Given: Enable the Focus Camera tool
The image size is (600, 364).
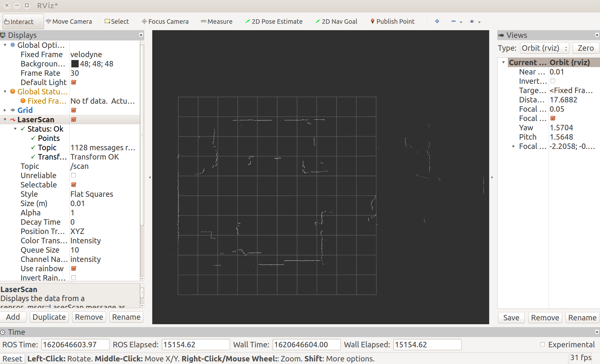Looking at the screenshot, I should coord(165,21).
